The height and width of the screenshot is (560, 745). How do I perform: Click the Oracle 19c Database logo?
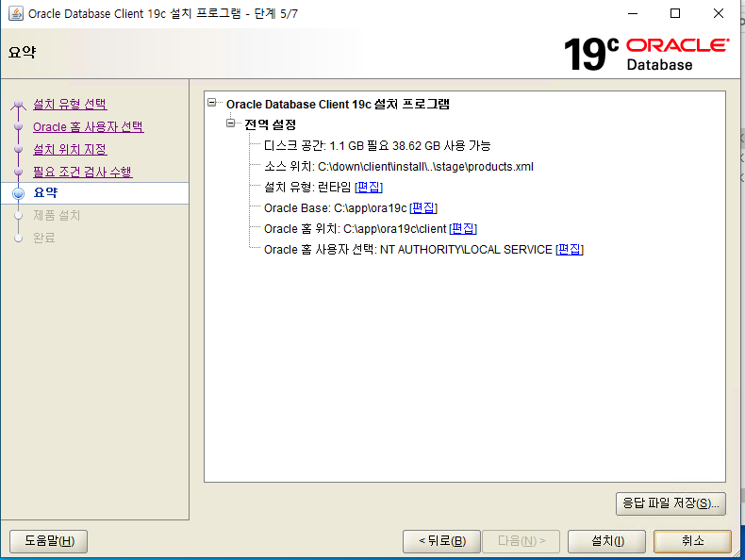tap(646, 54)
